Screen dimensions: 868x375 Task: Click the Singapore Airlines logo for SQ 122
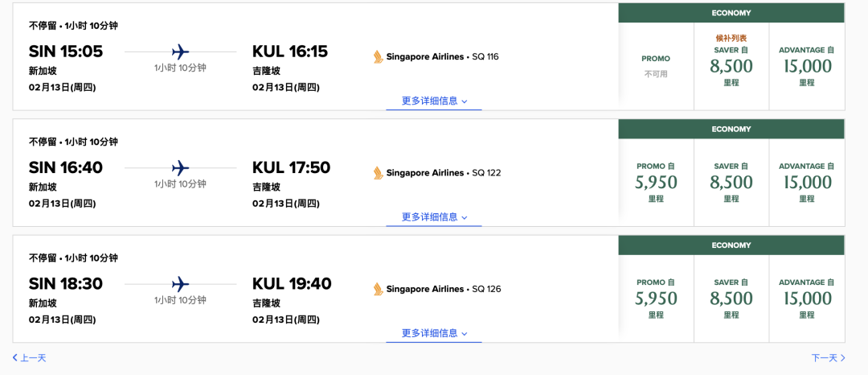(378, 173)
